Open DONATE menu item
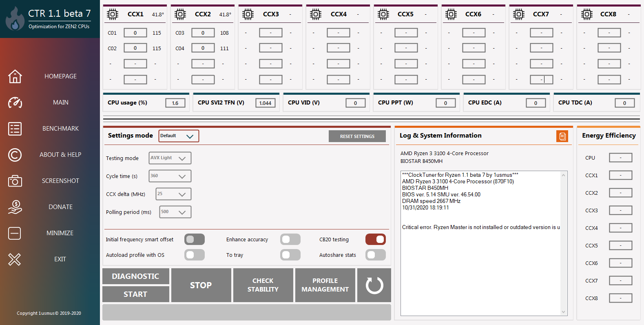 click(x=60, y=207)
